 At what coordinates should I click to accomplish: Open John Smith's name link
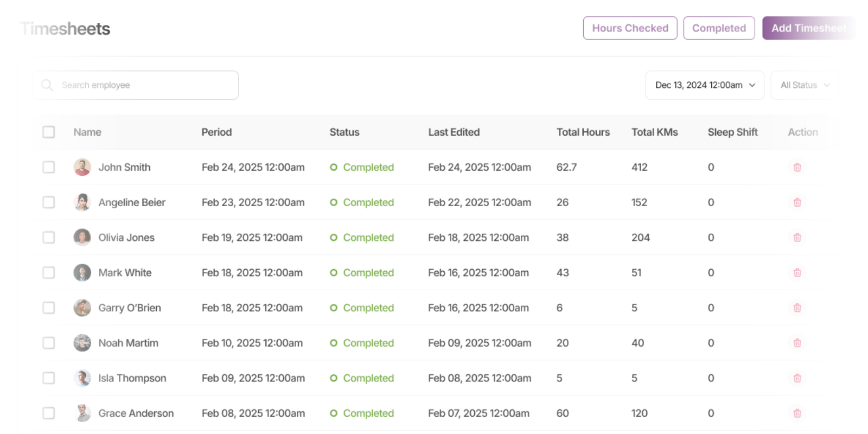[124, 167]
